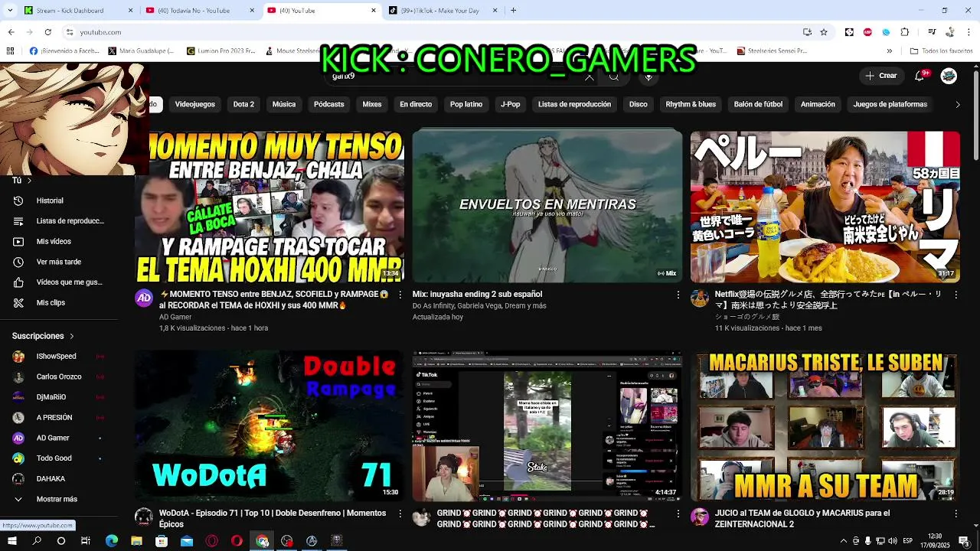Screen dimensions: 980x551
Task: Open AD Gamer channel avatar under video
Action: (144, 298)
